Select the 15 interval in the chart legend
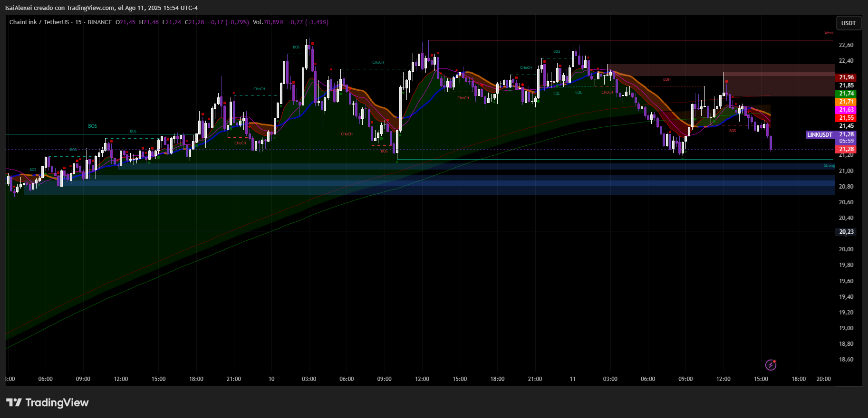868x418 pixels. [78, 22]
